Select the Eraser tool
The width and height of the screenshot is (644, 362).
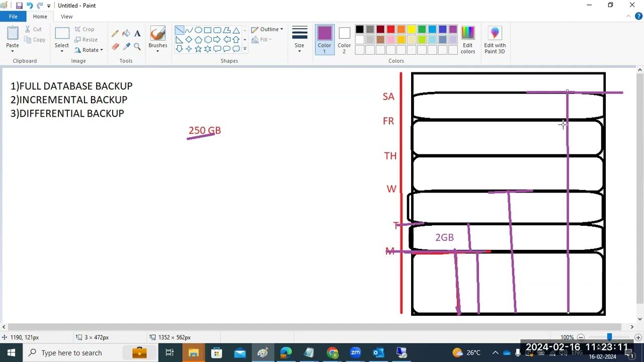(x=115, y=46)
